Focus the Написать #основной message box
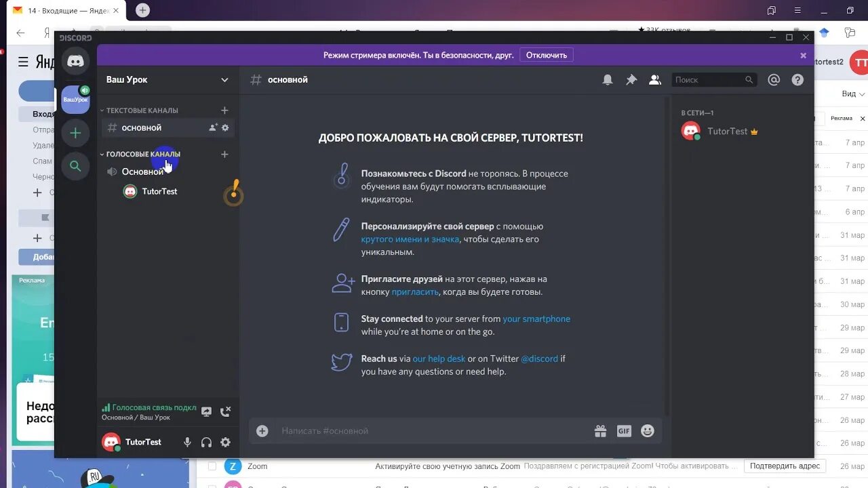Image resolution: width=868 pixels, height=488 pixels. click(431, 431)
